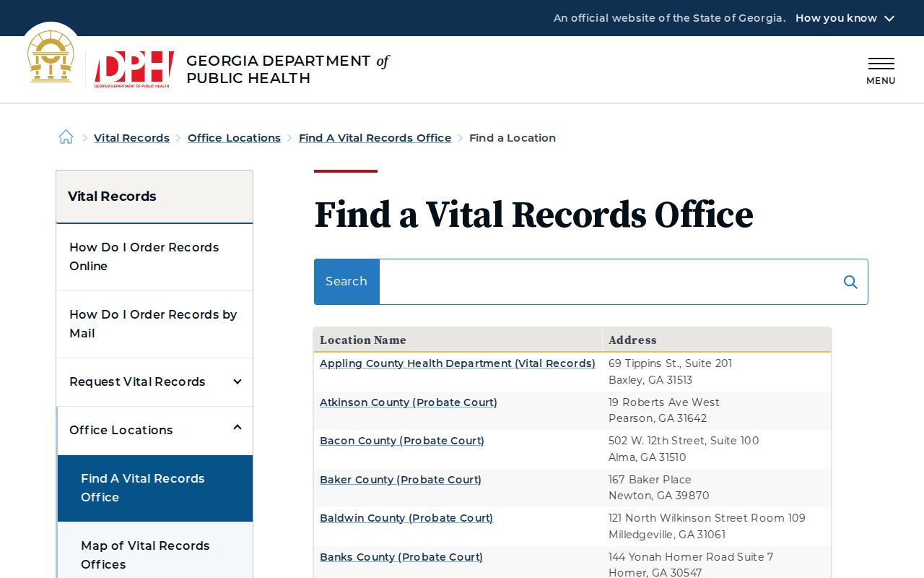Select Find A Vital Records Office sidebar item
The width and height of the screenshot is (924, 578).
[154, 488]
